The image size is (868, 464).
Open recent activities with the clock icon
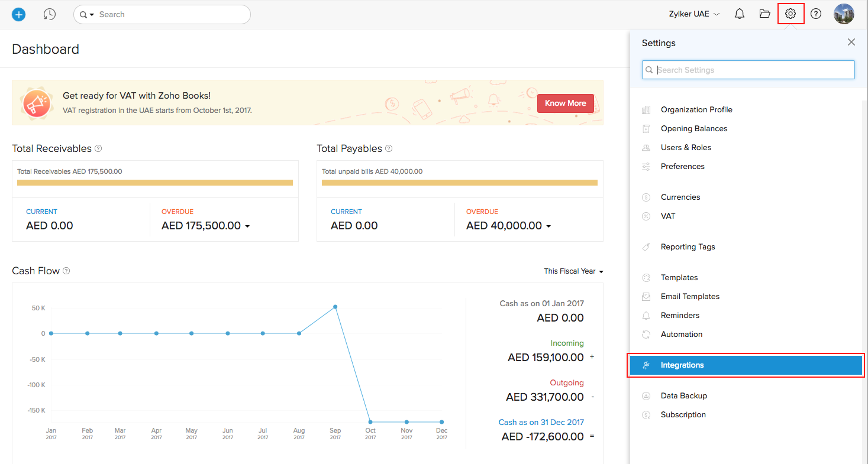click(50, 14)
